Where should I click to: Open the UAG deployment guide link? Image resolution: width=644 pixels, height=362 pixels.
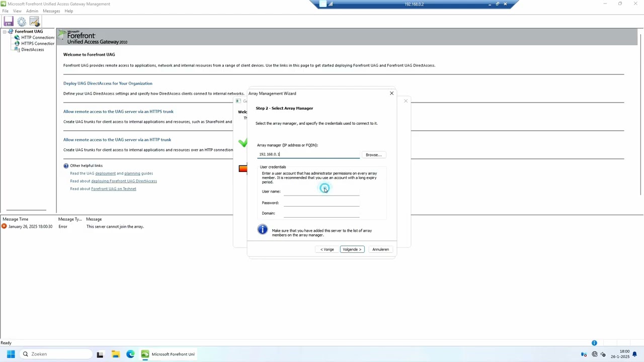pyautogui.click(x=105, y=173)
